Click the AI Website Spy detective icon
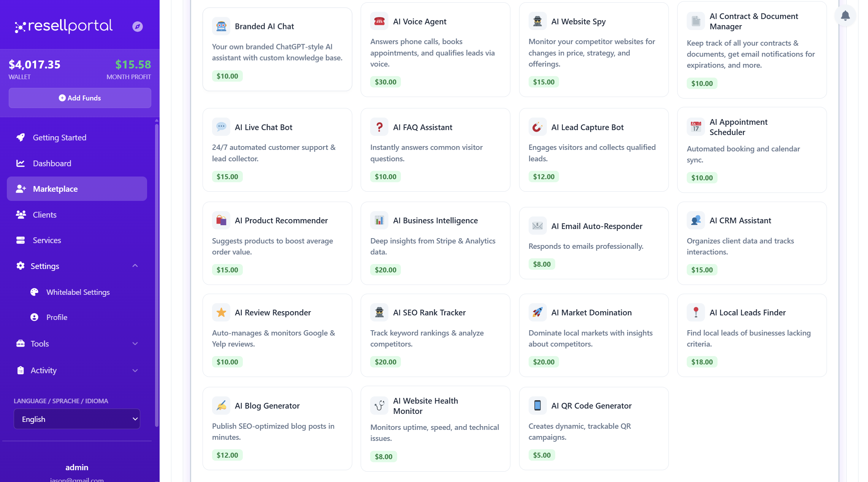Viewport: 868px width, 482px height. (x=537, y=21)
